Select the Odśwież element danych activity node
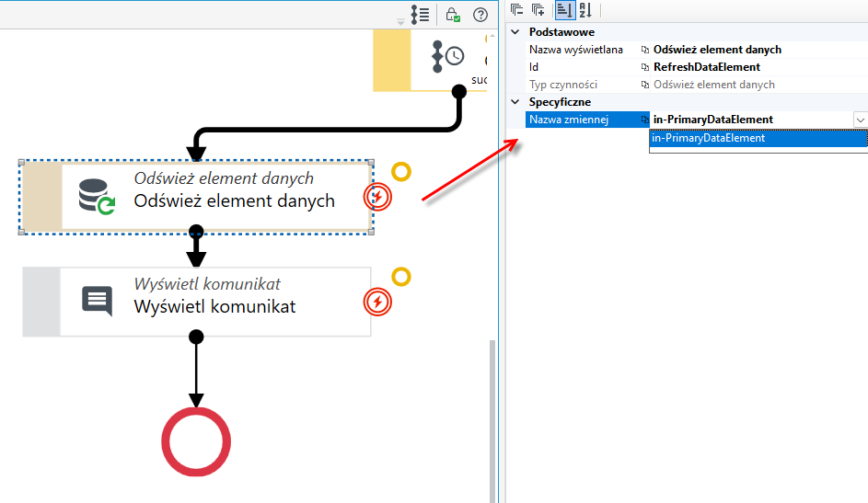 tap(196, 197)
